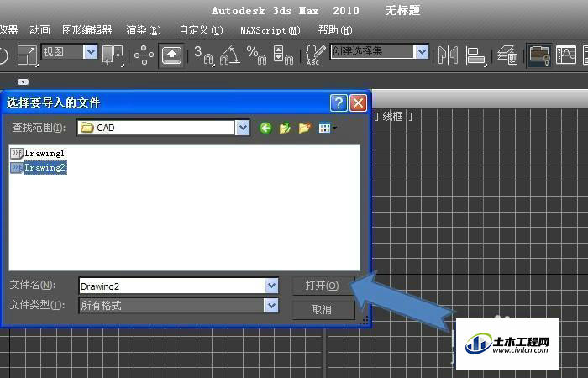
Task: Open the Graphite Modeling Tools ribbon icon
Action: [x=539, y=55]
